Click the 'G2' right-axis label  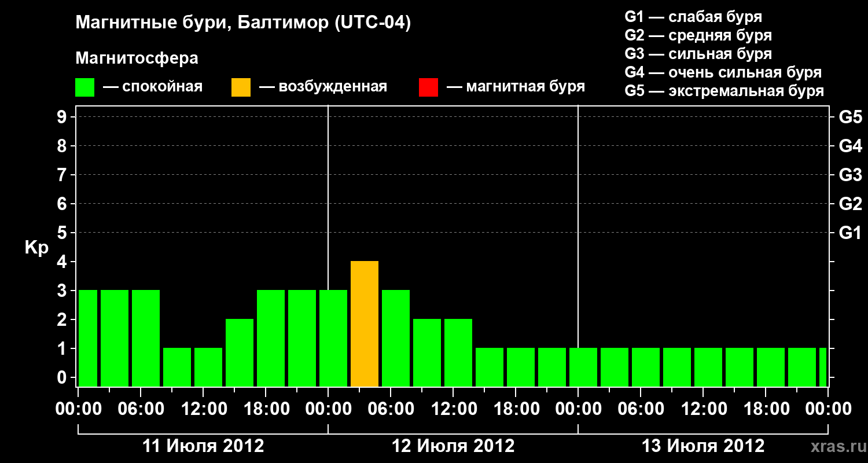tap(851, 204)
